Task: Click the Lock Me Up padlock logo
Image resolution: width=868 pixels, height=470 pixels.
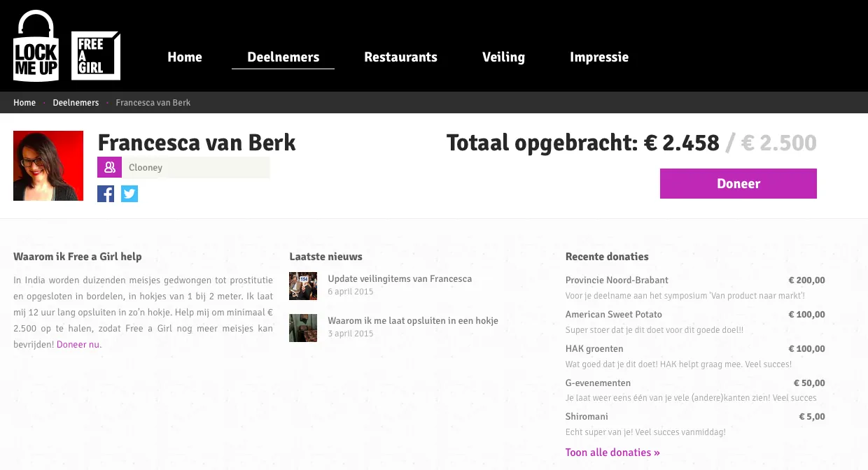Action: (x=36, y=47)
